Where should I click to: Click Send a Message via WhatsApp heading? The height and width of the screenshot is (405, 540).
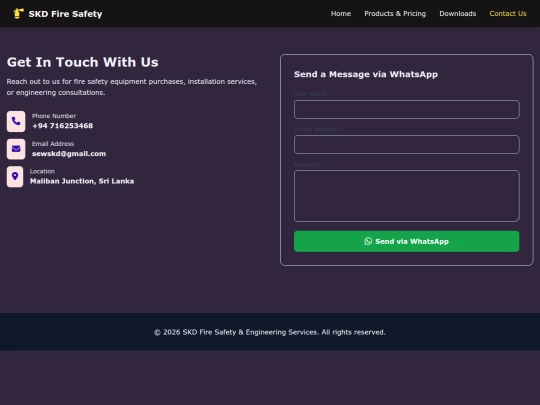pyautogui.click(x=366, y=74)
